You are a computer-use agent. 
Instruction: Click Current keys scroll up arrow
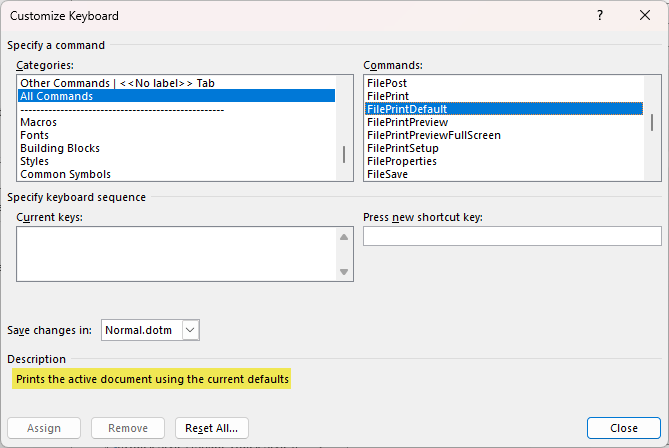(344, 237)
